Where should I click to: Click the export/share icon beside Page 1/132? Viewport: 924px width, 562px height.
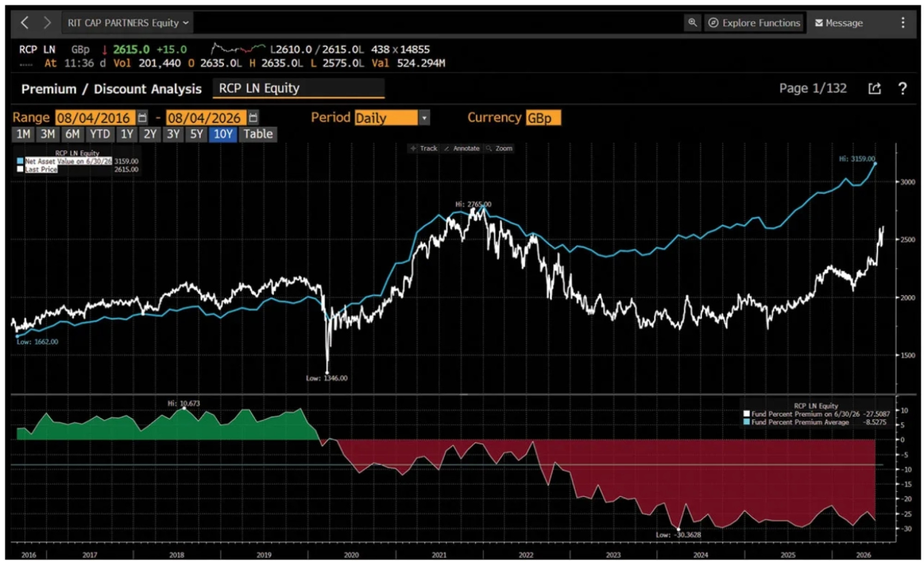(x=874, y=88)
